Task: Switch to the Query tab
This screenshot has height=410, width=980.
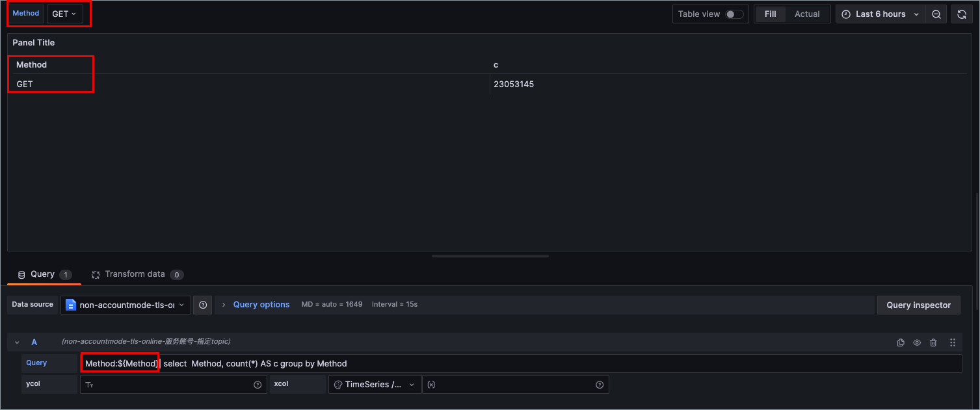Action: 44,274
